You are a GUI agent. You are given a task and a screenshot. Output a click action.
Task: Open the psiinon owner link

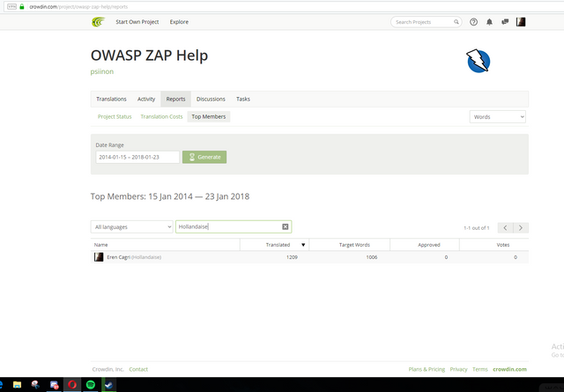(x=102, y=71)
